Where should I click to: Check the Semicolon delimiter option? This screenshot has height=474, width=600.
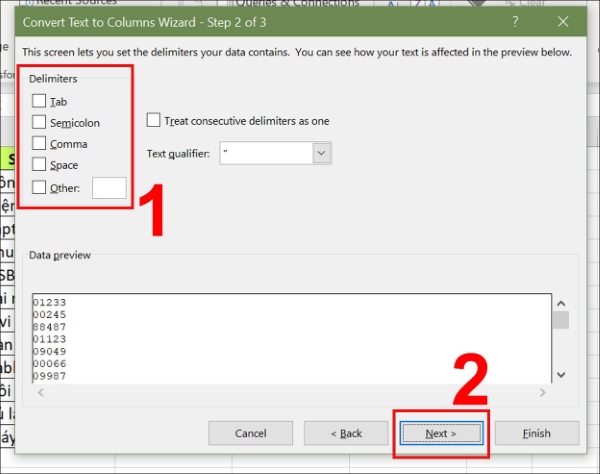(x=39, y=122)
